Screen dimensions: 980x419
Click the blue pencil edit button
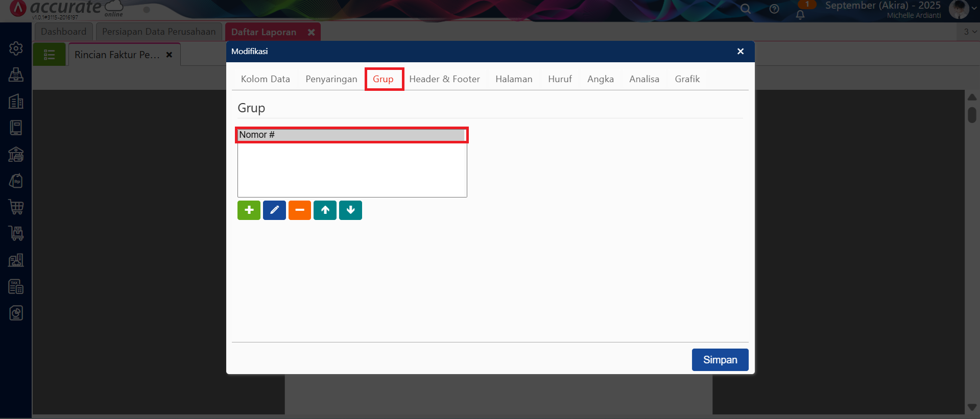274,210
